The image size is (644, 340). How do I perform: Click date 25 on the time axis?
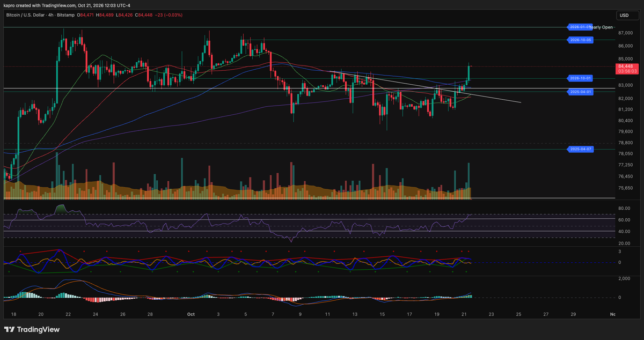518,315
